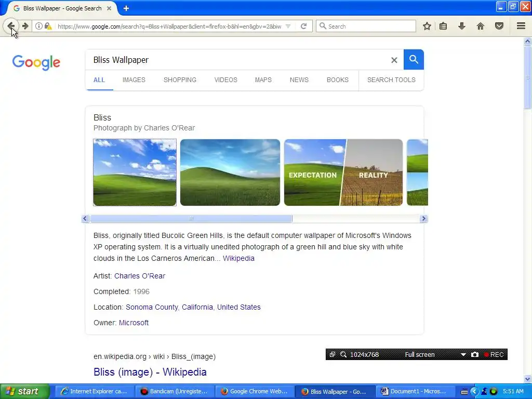
Task: Save page to Pocket icon
Action: click(499, 26)
